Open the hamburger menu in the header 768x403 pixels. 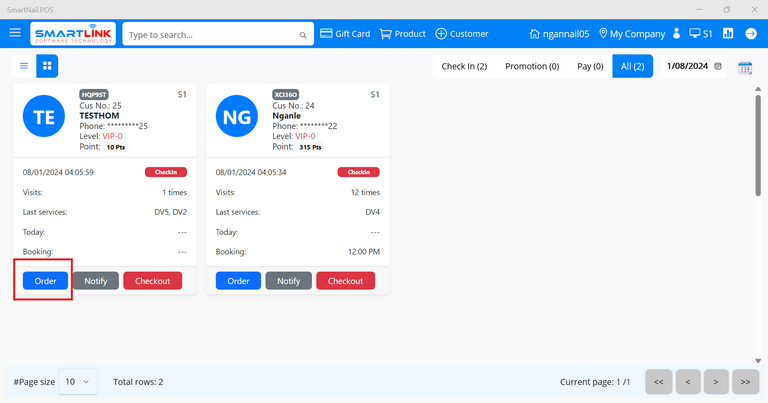[15, 33]
